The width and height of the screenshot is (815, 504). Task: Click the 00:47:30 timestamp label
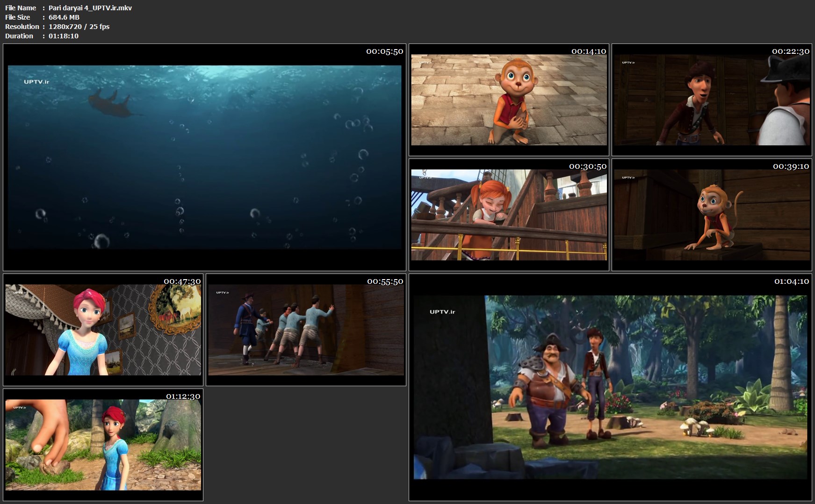pyautogui.click(x=182, y=281)
